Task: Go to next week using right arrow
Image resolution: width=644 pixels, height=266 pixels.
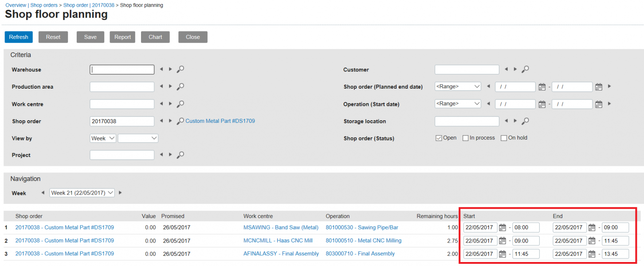Action: (x=120, y=193)
